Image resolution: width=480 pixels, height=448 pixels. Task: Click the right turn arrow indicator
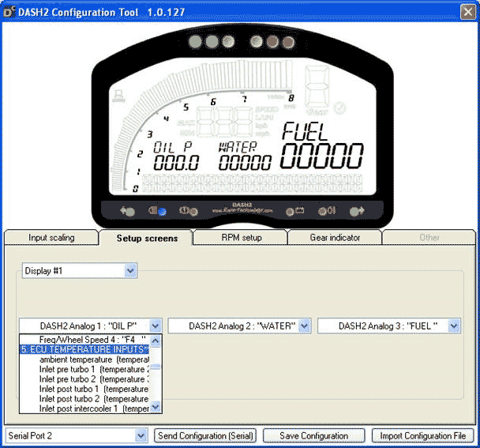356,211
